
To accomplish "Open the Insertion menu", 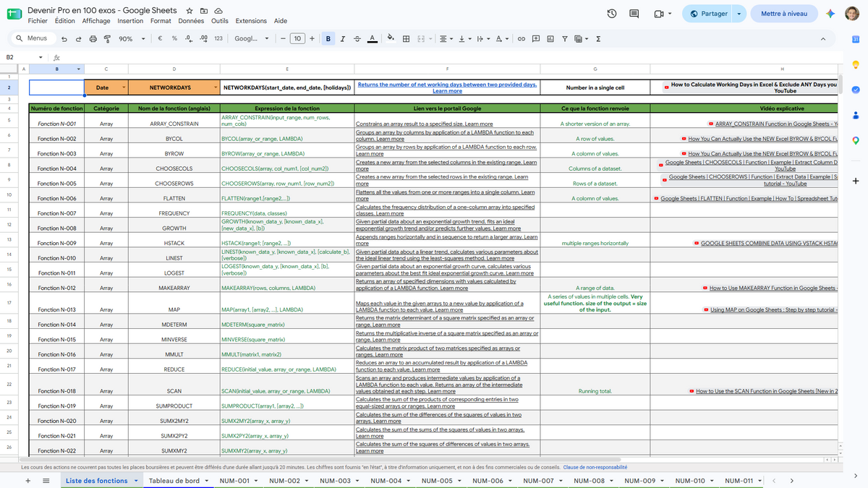I will tap(130, 21).
